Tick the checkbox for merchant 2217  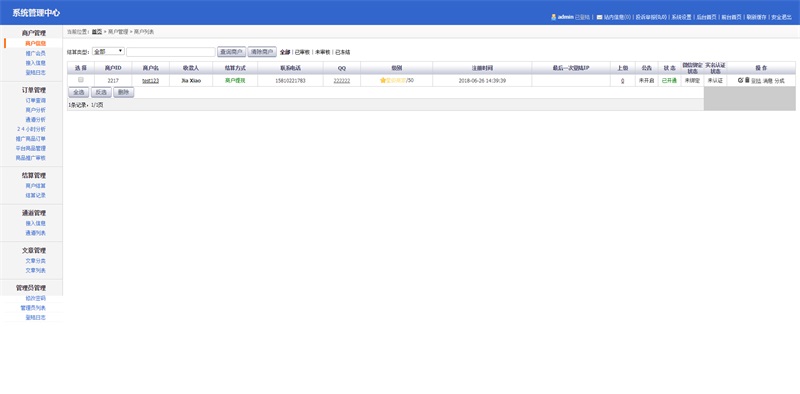pos(81,80)
